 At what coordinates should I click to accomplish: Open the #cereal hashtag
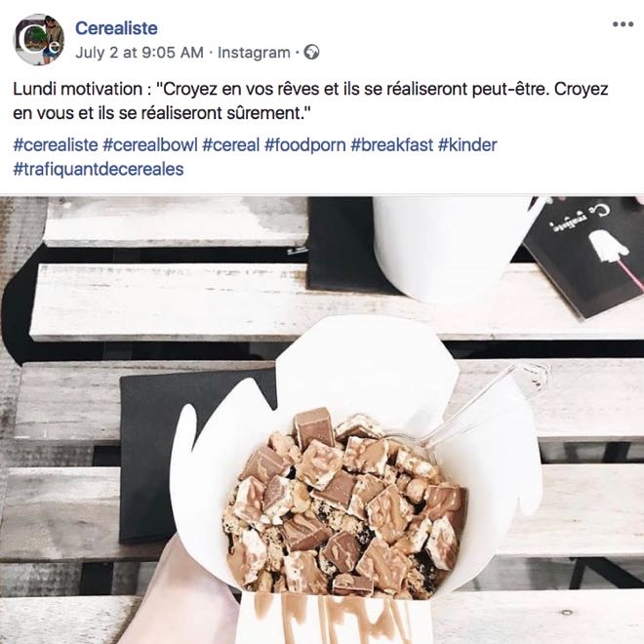[x=231, y=145]
